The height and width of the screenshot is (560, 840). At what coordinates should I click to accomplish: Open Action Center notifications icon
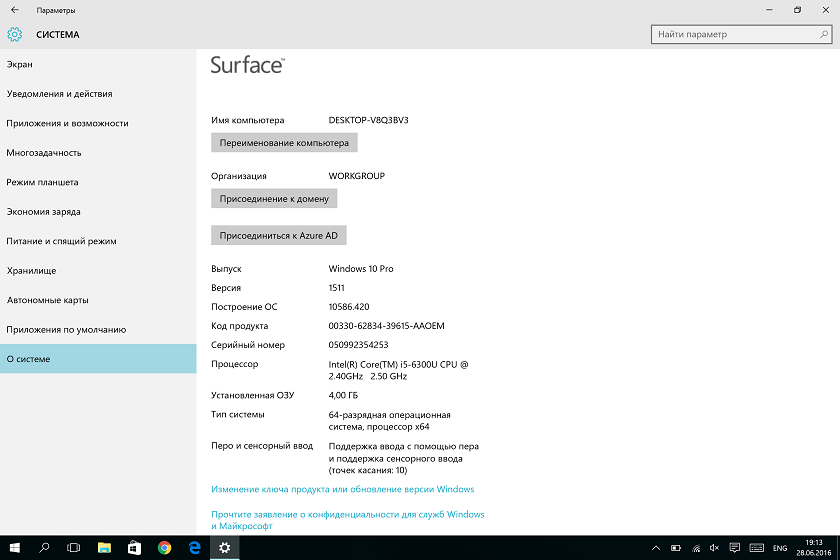[734, 548]
